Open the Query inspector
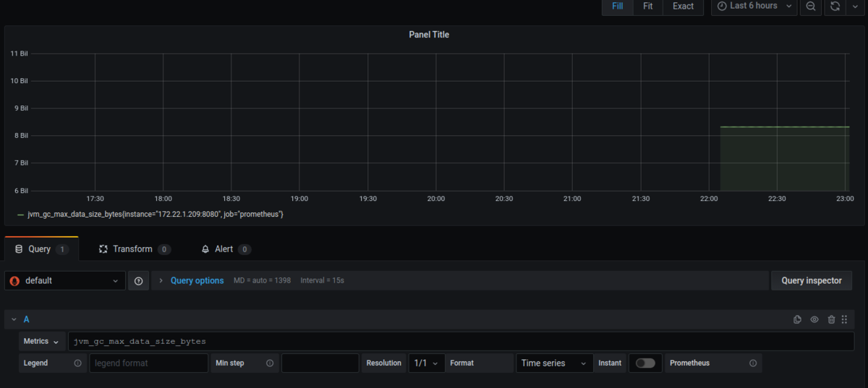Screen dimensions: 868x388 [x=812, y=280]
